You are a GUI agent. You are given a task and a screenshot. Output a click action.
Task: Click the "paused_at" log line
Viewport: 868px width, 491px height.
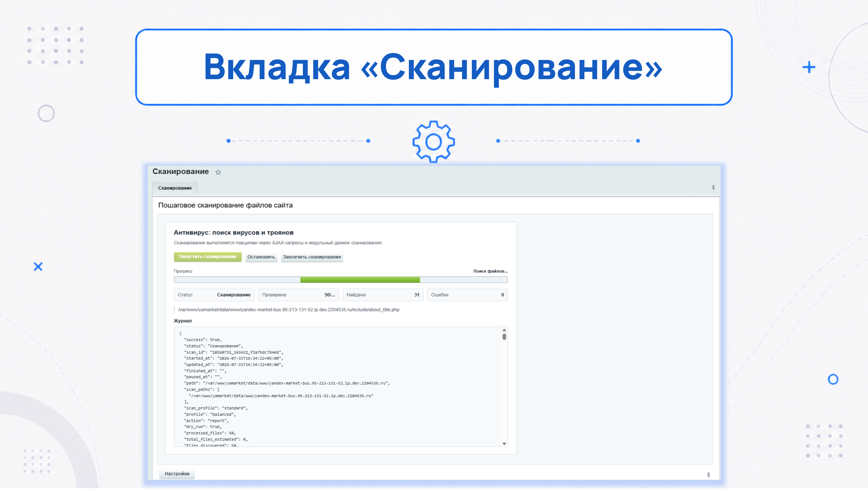click(203, 377)
